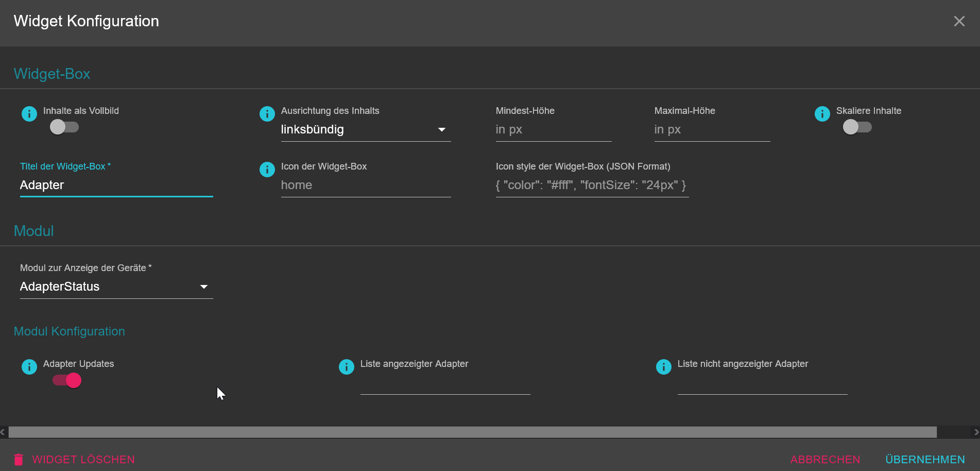Click info icon beside Adapter Updates

click(29, 367)
